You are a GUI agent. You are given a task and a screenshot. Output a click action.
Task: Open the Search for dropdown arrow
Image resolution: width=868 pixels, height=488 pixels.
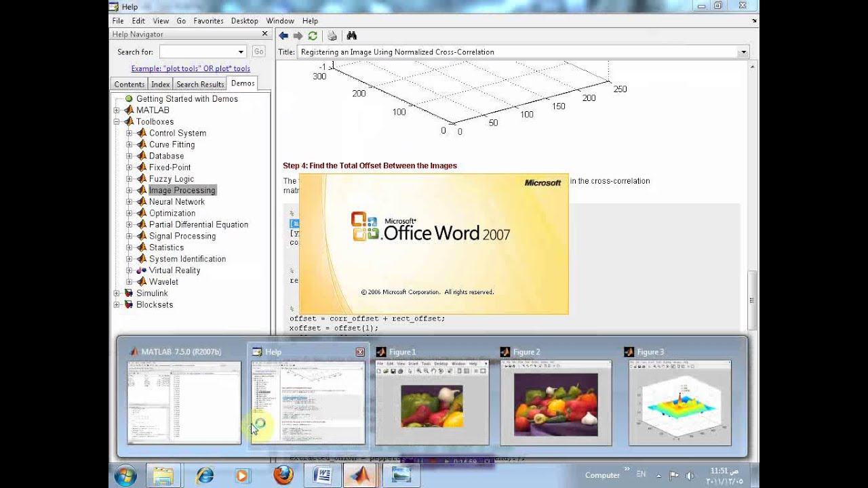[241, 52]
